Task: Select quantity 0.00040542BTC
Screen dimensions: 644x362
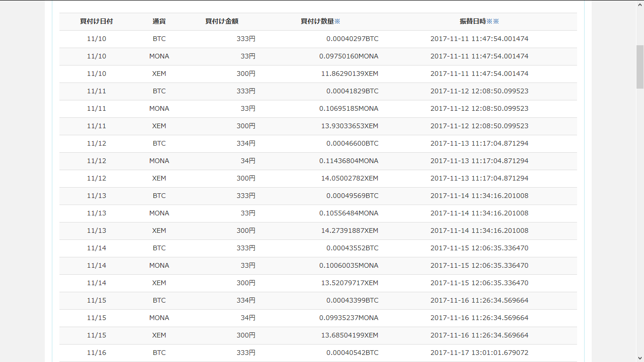Action: pos(352,353)
